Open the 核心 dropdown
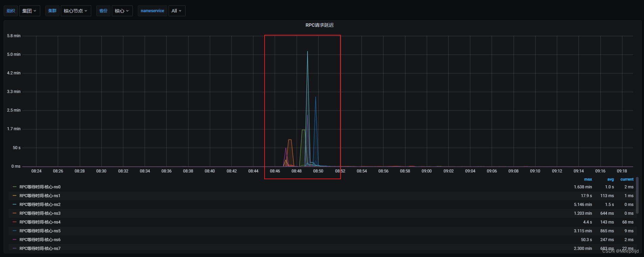The height and width of the screenshot is (257, 644). 122,11
